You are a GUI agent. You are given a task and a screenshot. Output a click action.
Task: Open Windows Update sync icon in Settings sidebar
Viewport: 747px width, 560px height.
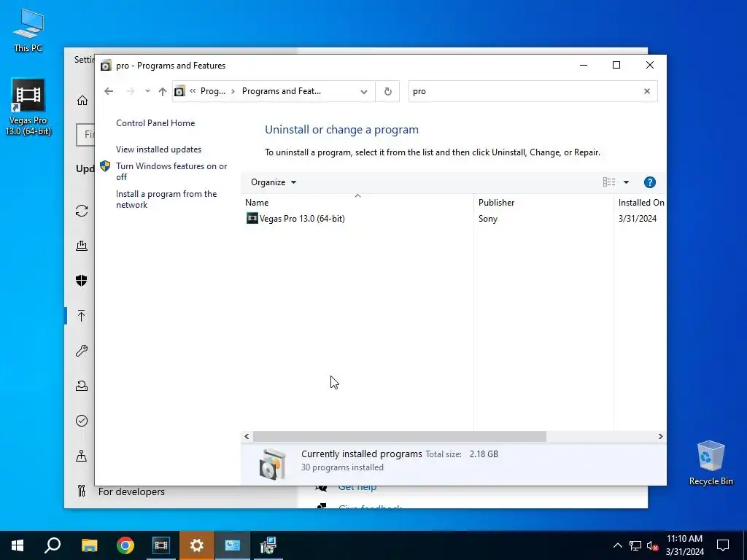[82, 211]
